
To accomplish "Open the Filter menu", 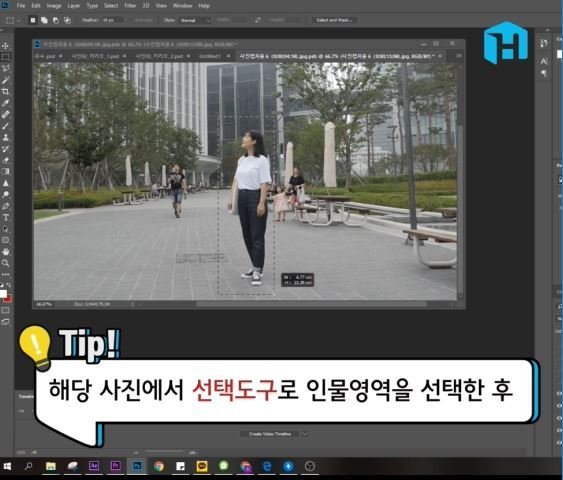I will 130,6.
